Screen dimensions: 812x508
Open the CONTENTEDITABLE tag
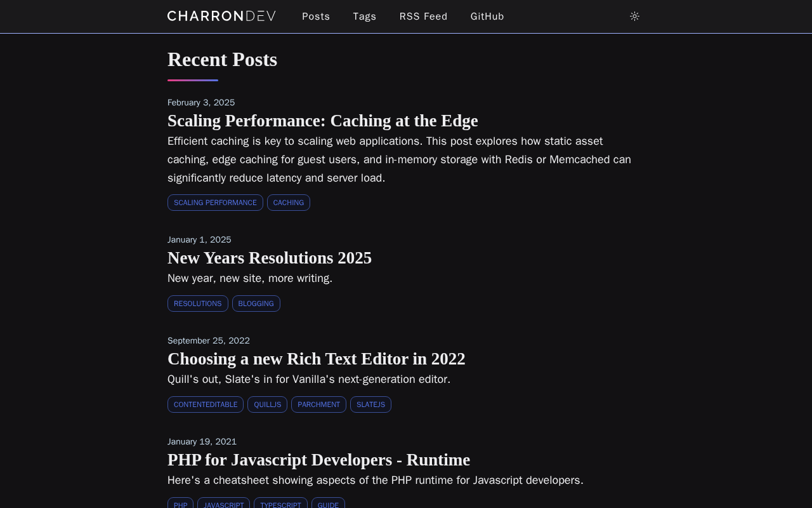206,404
